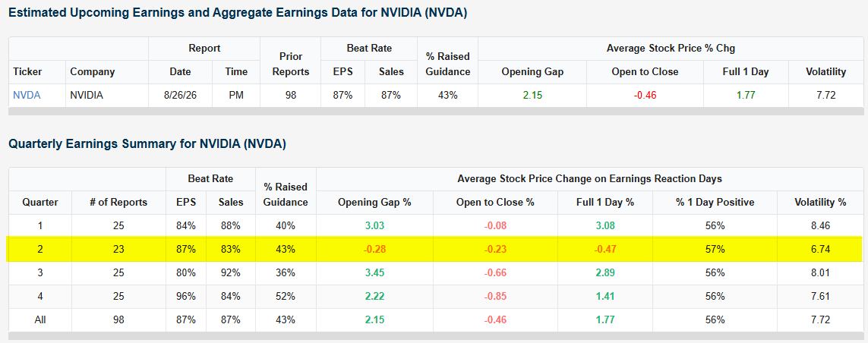Click the Volatility % column header
The image size is (868, 343).
coord(822,202)
